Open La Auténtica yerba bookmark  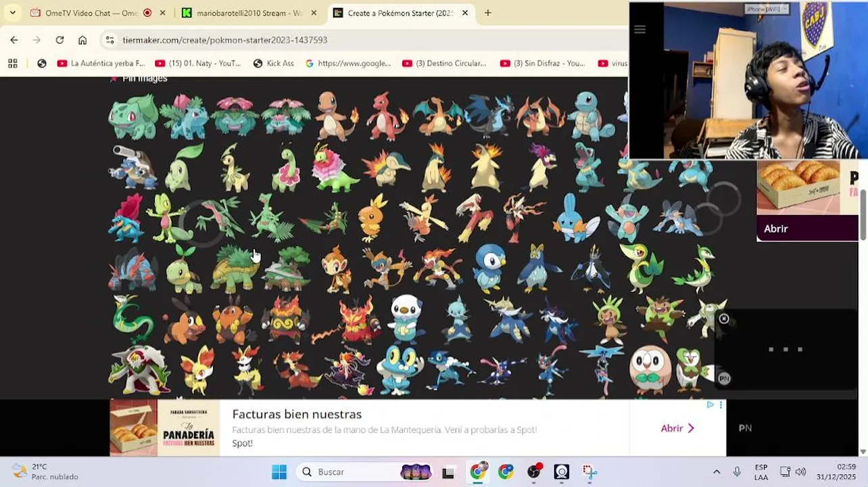[x=101, y=63]
